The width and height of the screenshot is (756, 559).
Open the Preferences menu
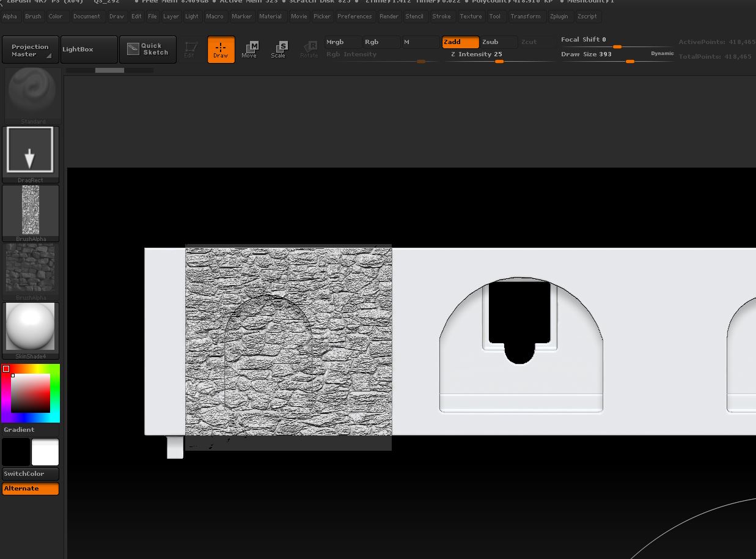(354, 17)
